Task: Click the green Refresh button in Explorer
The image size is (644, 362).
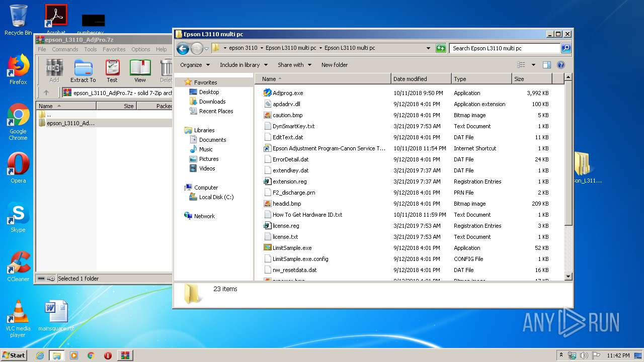Action: point(441,48)
